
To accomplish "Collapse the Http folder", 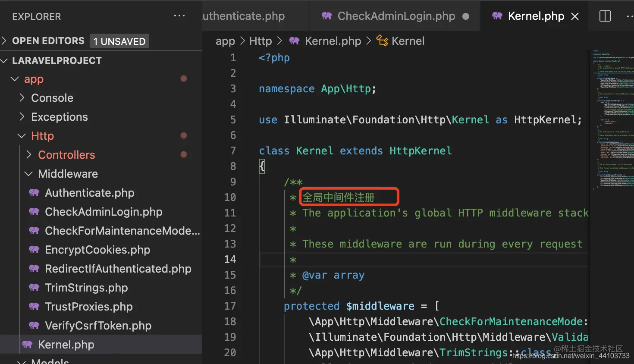I will (x=22, y=136).
